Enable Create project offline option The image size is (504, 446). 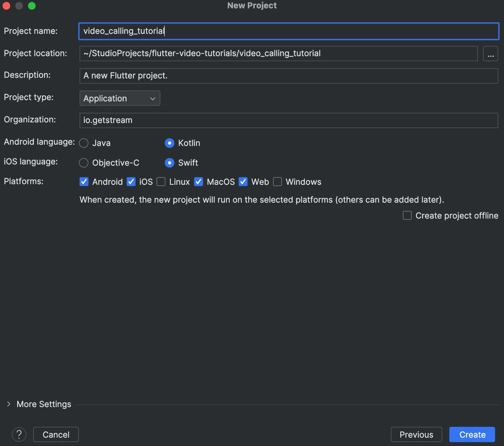pyautogui.click(x=407, y=215)
